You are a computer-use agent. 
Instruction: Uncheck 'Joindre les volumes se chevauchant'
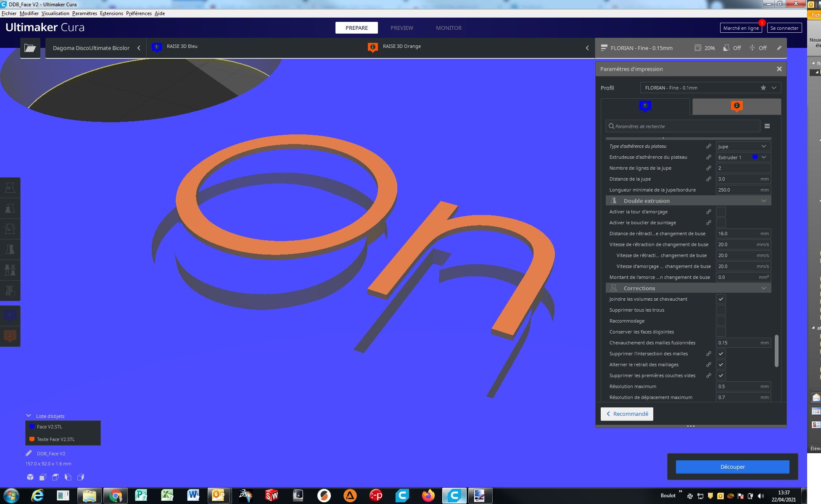tap(721, 299)
